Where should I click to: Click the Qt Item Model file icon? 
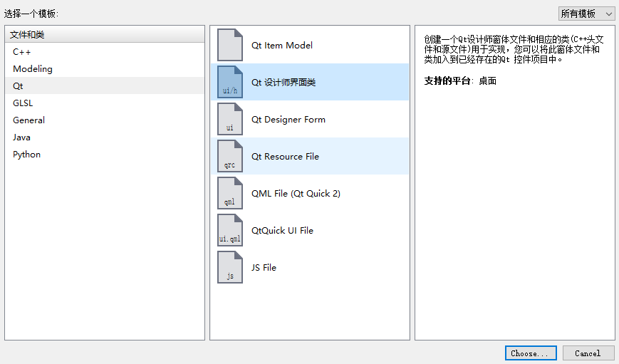pyautogui.click(x=230, y=45)
